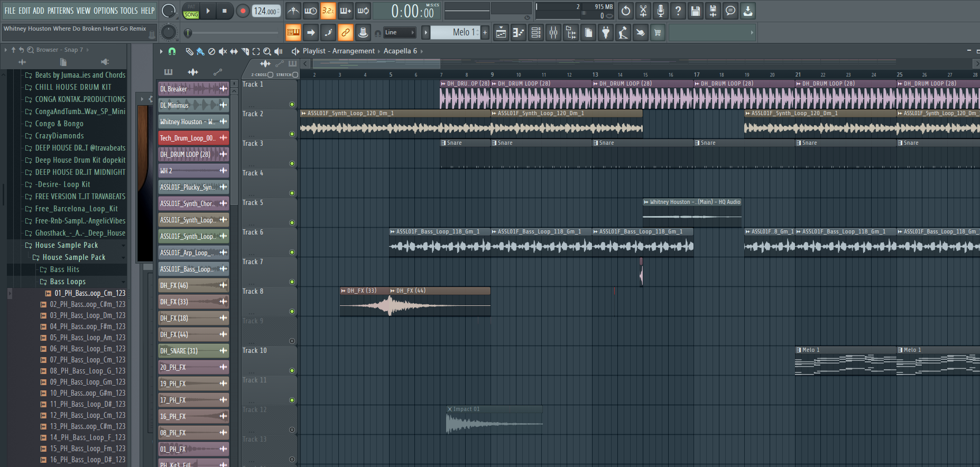
Task: Select the Mute tool in Playlist
Action: tap(223, 51)
